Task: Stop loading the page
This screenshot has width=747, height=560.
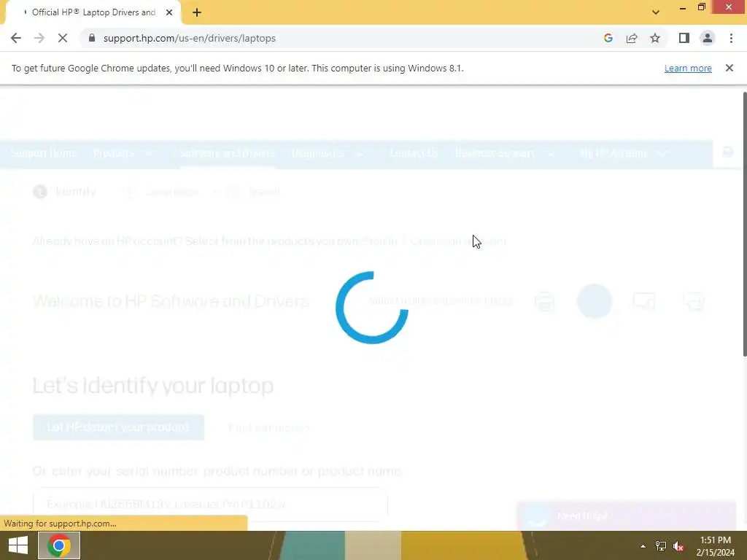Action: (x=63, y=38)
